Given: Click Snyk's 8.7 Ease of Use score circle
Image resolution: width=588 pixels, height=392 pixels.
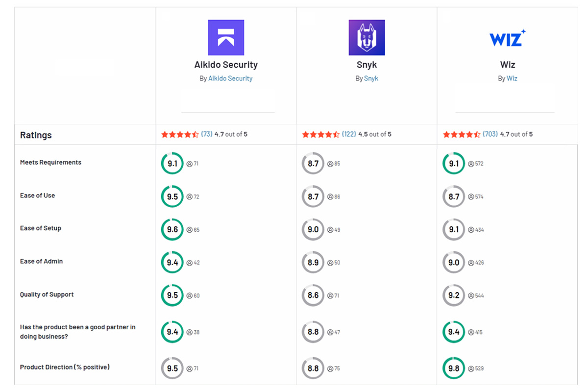Looking at the screenshot, I should pos(313,196).
